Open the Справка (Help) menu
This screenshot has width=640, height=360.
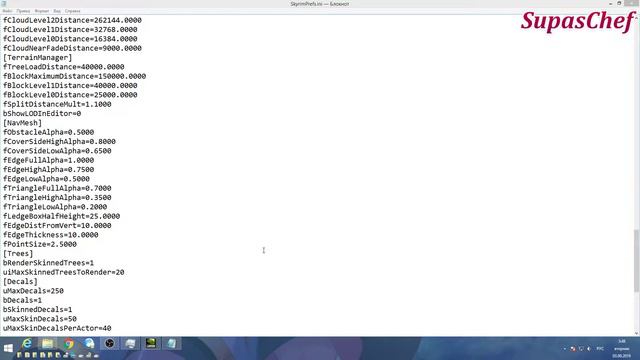[73, 11]
